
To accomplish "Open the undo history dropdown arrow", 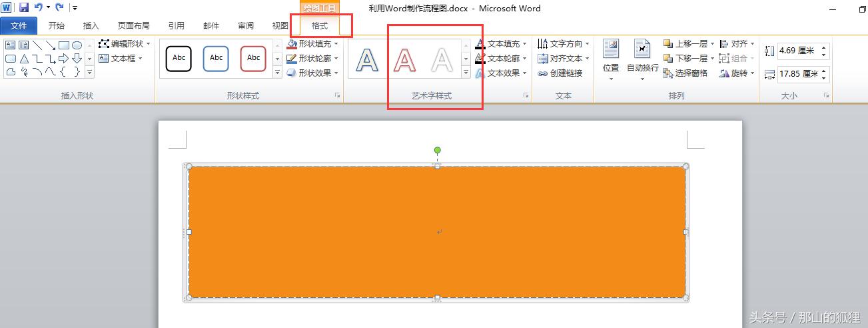I will (x=48, y=8).
